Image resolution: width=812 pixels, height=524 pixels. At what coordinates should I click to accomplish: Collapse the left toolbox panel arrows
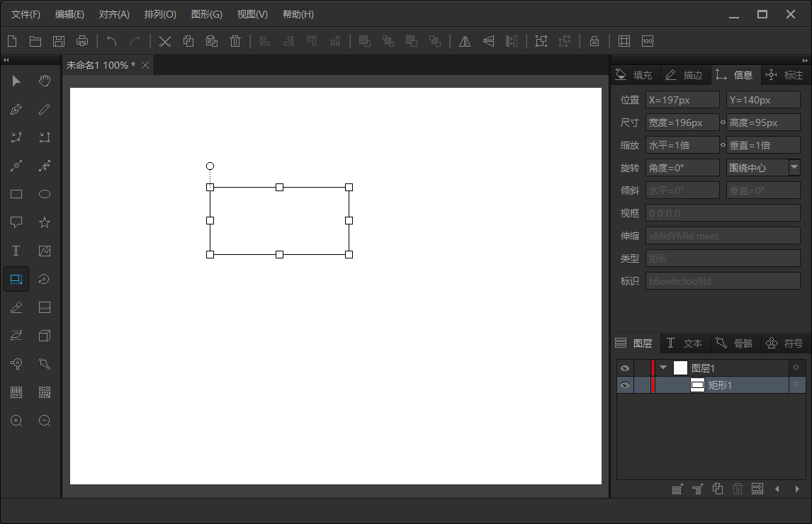pos(6,60)
